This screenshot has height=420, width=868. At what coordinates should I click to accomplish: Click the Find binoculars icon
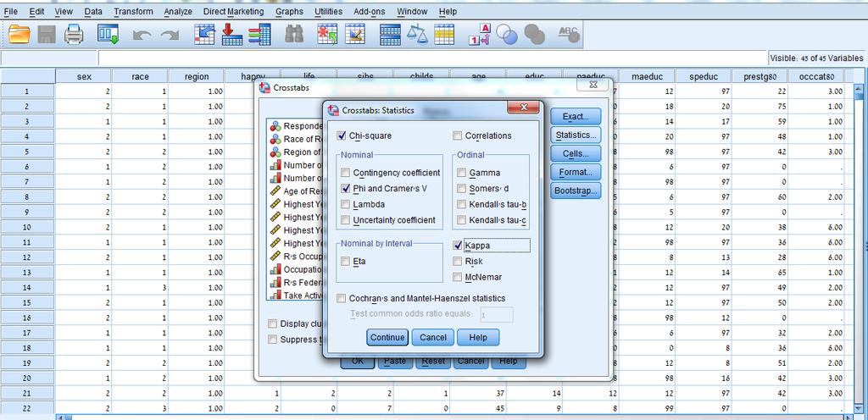[294, 34]
